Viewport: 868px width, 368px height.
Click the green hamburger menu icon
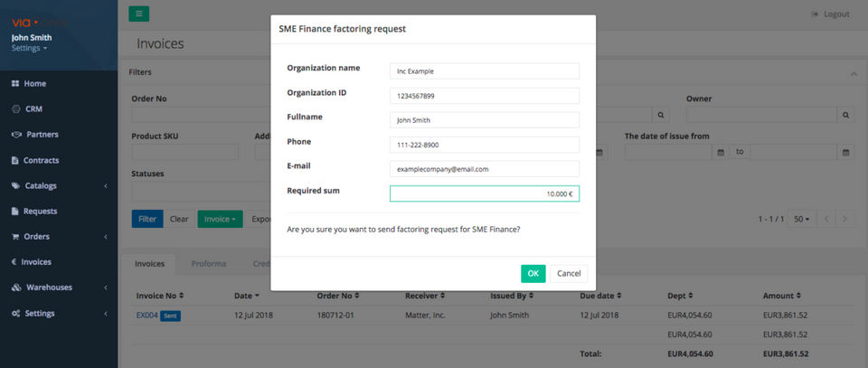pyautogui.click(x=138, y=14)
